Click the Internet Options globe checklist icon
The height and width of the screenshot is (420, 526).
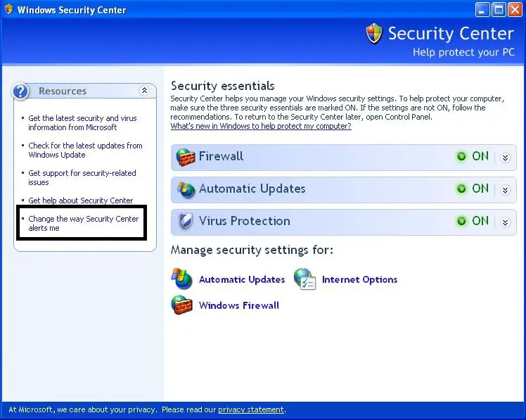304,279
